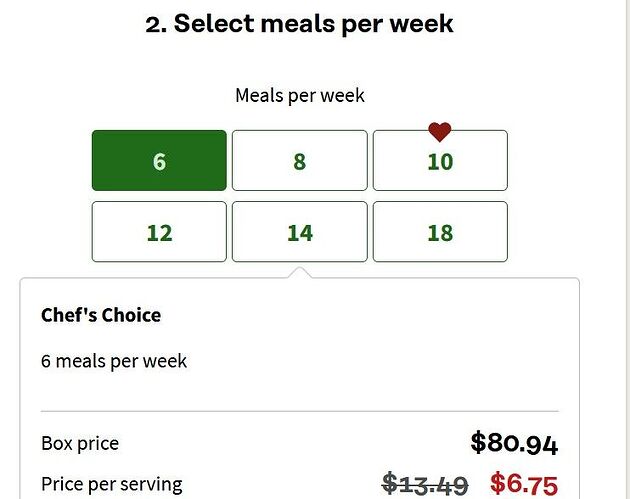Click the Box price label
This screenshot has height=499, width=630.
pyautogui.click(x=80, y=443)
